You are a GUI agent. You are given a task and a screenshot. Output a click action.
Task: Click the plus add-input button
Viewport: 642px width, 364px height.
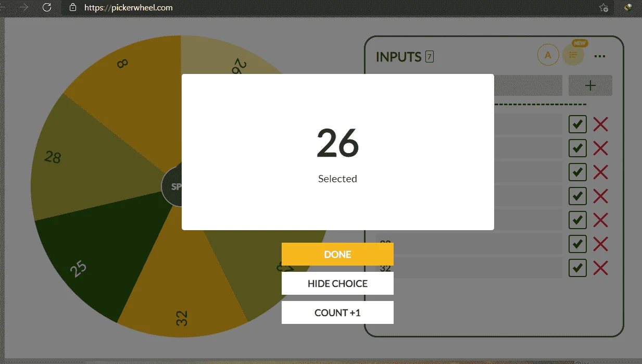pyautogui.click(x=590, y=85)
